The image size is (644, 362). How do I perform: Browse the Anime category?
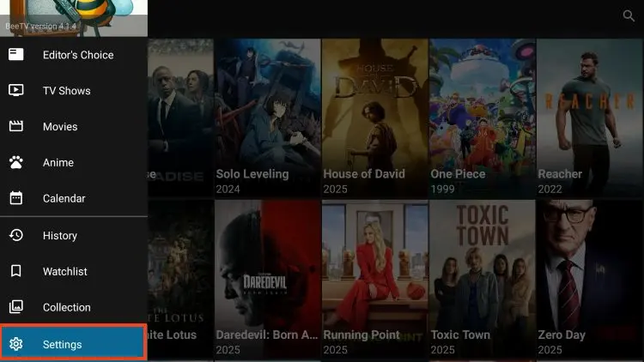point(74,162)
